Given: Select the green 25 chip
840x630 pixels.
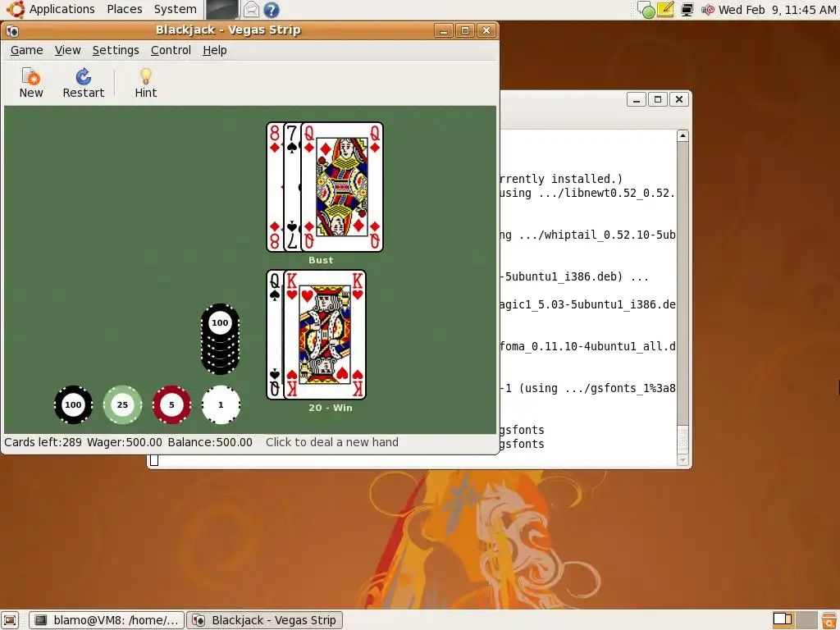Looking at the screenshot, I should pyautogui.click(x=123, y=405).
